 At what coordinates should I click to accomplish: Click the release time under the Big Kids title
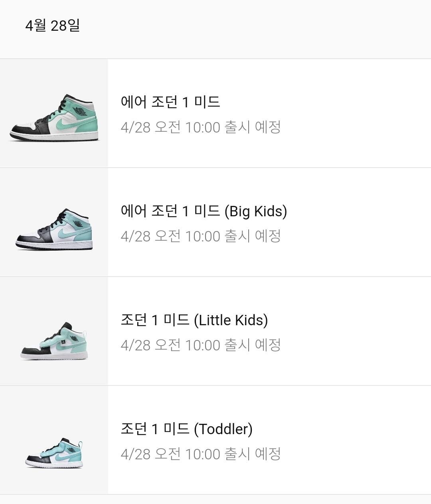pyautogui.click(x=201, y=236)
